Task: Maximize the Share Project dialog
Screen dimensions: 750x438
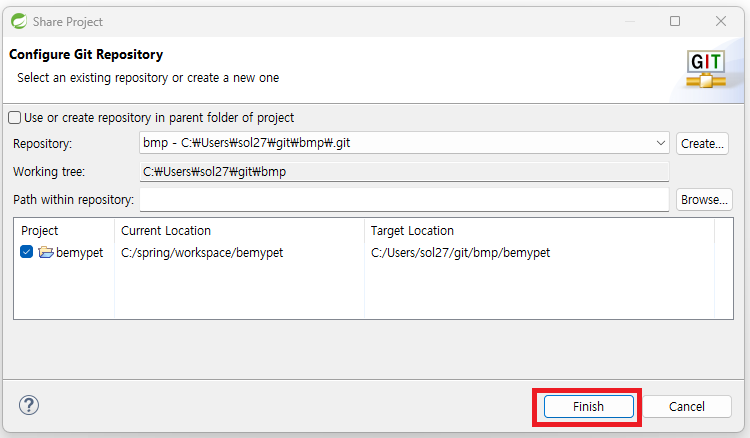Action: pos(675,21)
